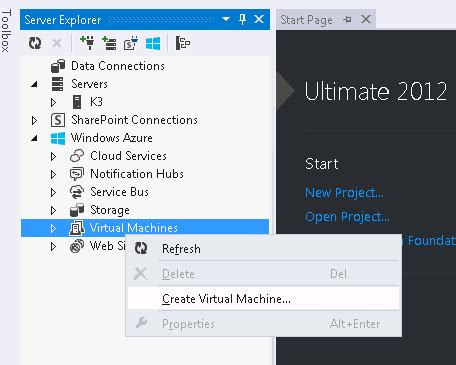Image resolution: width=456 pixels, height=365 pixels.
Task: Collapse the Servers node
Action: 34,84
